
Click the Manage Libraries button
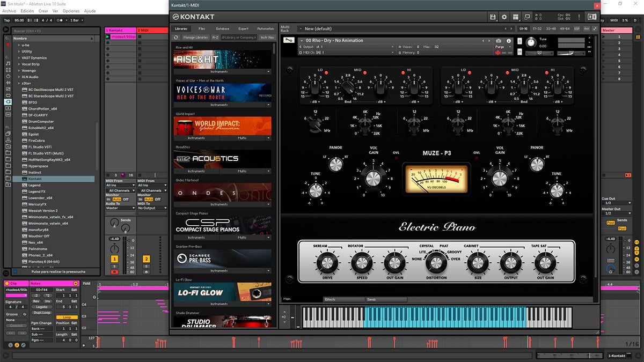pyautogui.click(x=195, y=38)
